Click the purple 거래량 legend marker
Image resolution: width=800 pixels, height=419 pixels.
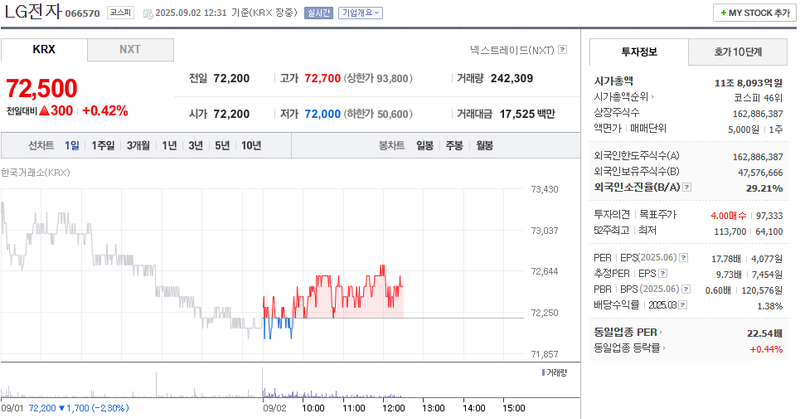(x=543, y=373)
